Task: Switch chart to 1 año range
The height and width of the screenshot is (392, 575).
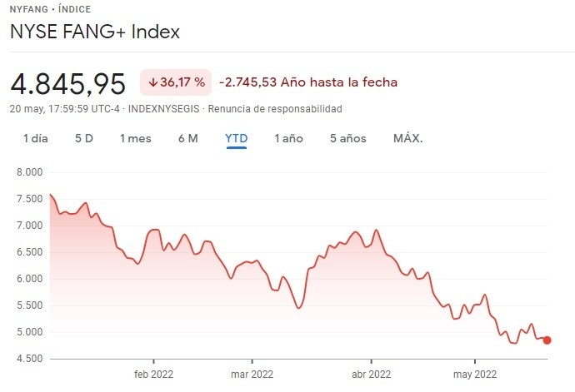Action: point(288,138)
